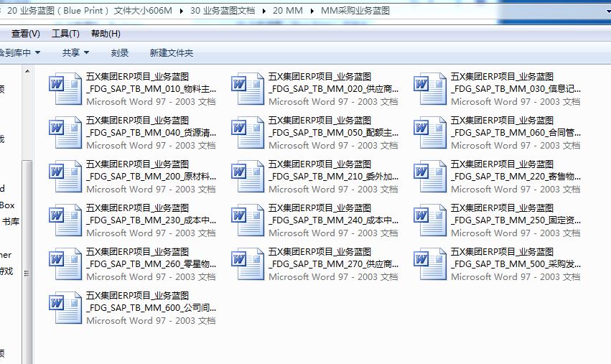Select the 书库 item in navigation pane
Viewport: 611px width, 364px height.
coord(11,222)
